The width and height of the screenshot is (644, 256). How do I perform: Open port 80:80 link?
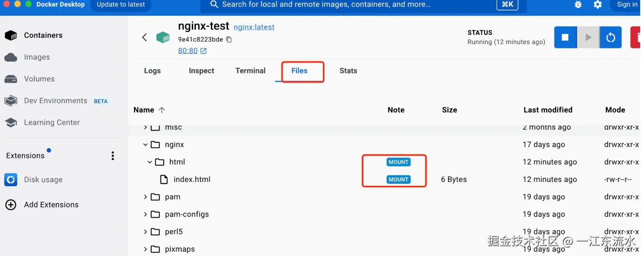coord(188,51)
